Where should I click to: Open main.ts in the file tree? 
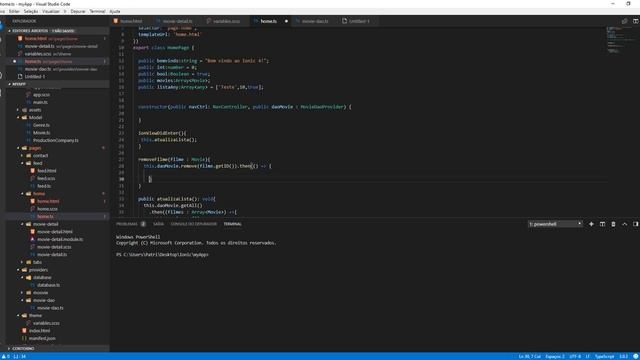[40, 102]
